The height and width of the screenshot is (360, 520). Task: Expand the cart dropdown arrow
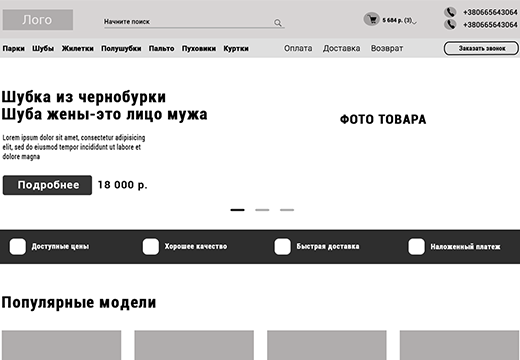[x=414, y=22]
